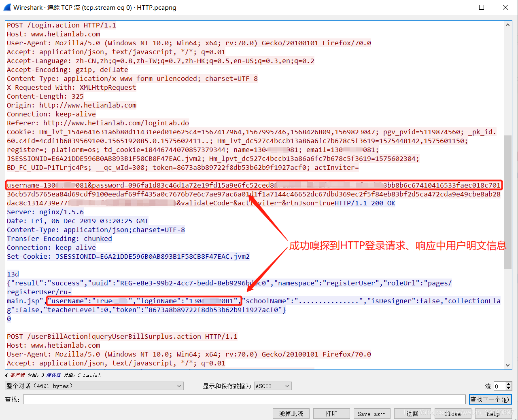Click the Save as button
The width and height of the screenshot is (518, 420).
(x=372, y=414)
